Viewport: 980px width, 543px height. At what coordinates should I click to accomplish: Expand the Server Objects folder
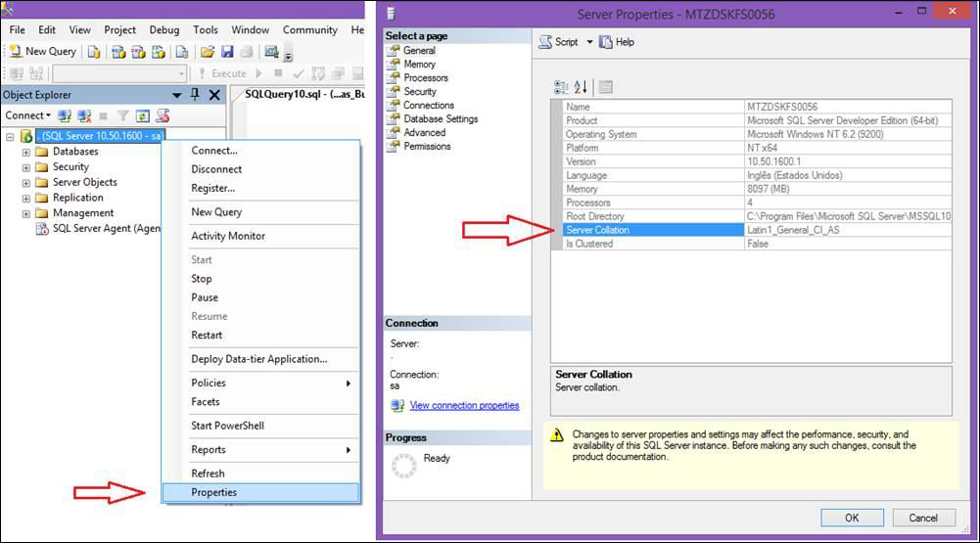click(25, 183)
